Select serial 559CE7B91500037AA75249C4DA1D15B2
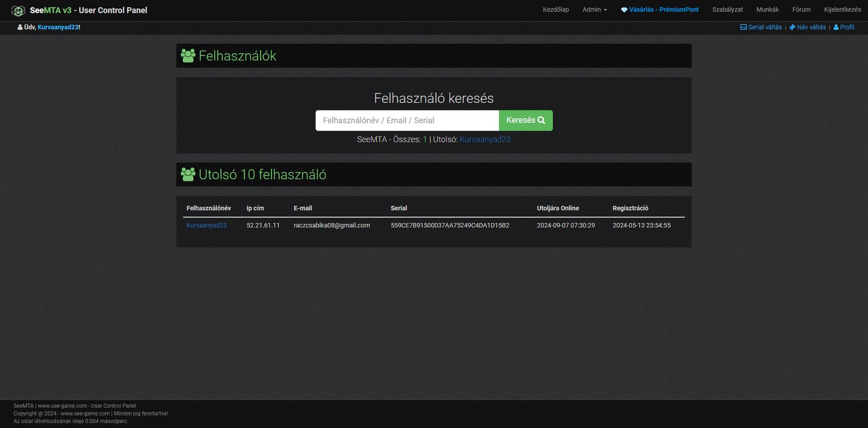Screen dimensions: 868x428 (x=450, y=226)
